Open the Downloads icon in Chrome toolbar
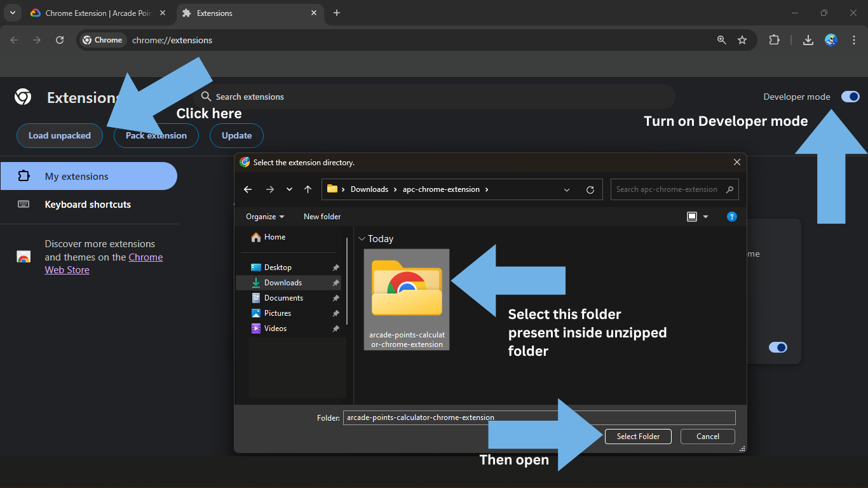The width and height of the screenshot is (868, 488). tap(808, 40)
